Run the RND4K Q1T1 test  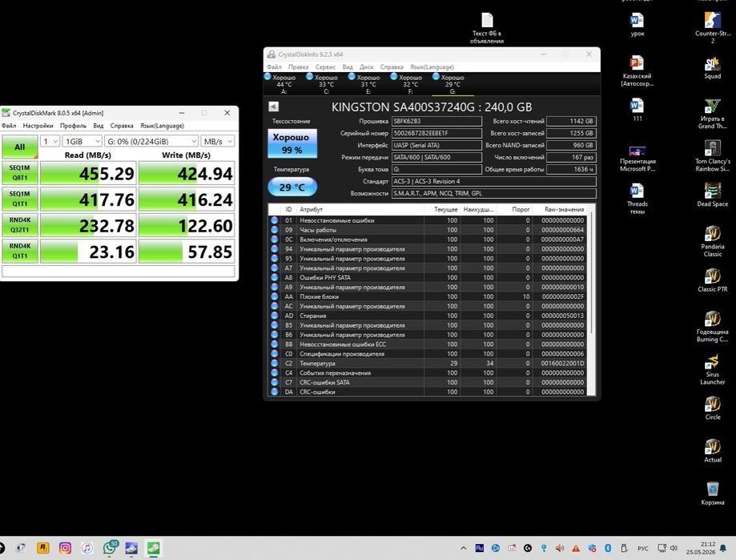pos(20,251)
